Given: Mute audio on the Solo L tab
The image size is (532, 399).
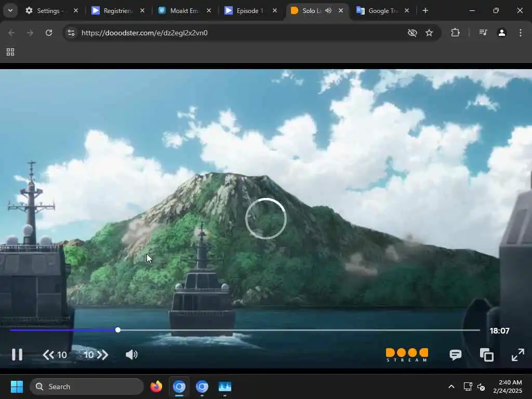Looking at the screenshot, I should click(x=328, y=10).
